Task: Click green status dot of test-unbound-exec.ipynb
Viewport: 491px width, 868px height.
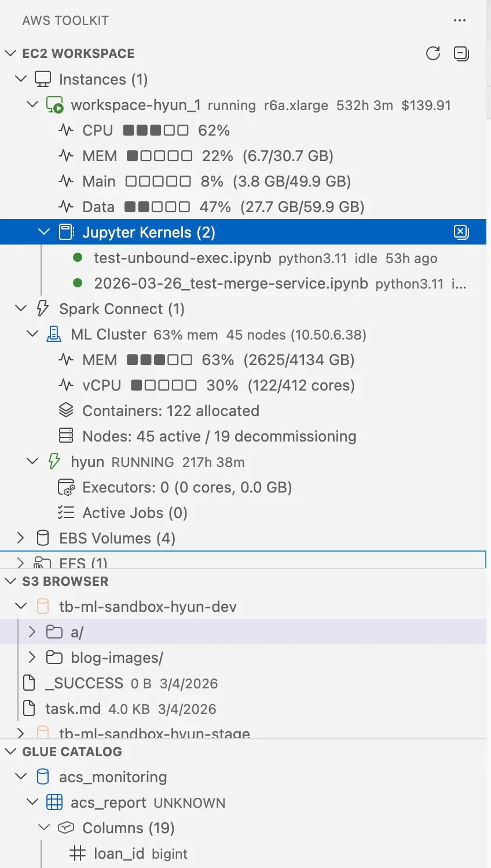Action: pyautogui.click(x=78, y=258)
